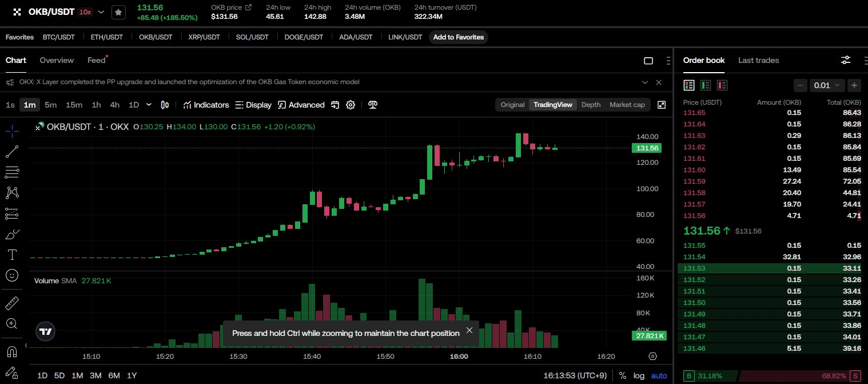Expand the chart to fullscreen
The image size is (868, 384).
662,105
